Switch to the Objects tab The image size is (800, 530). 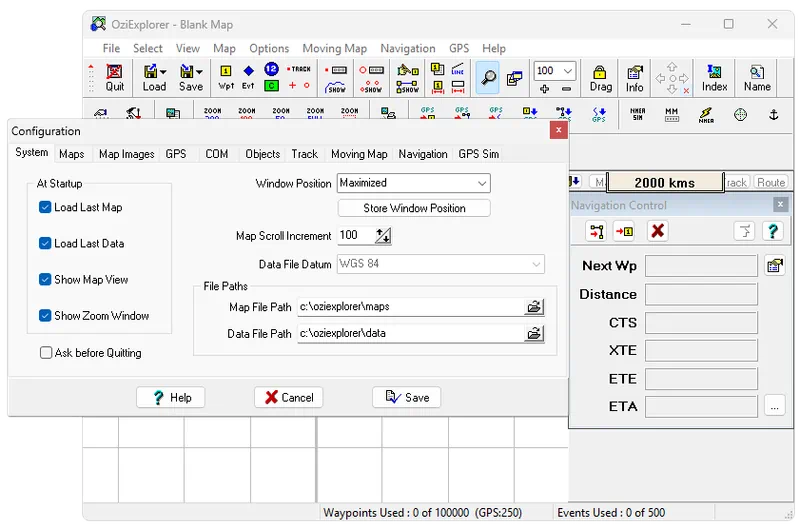[263, 154]
